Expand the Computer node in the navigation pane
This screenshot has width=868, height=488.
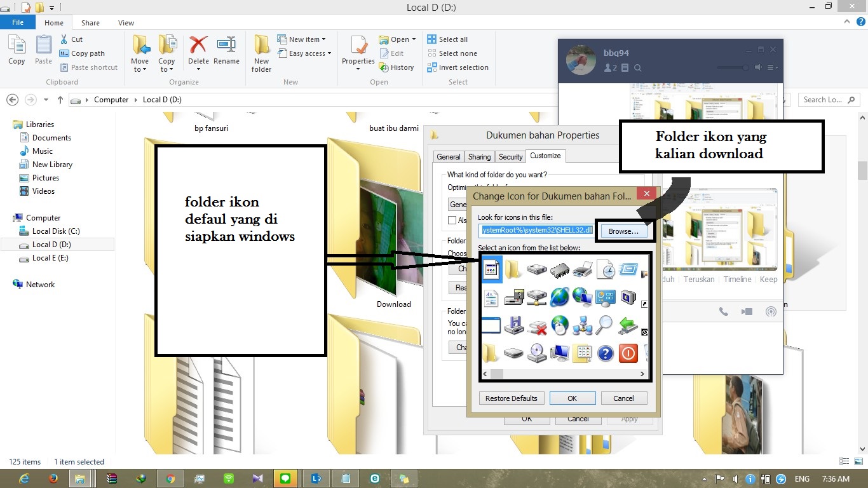tap(8, 217)
